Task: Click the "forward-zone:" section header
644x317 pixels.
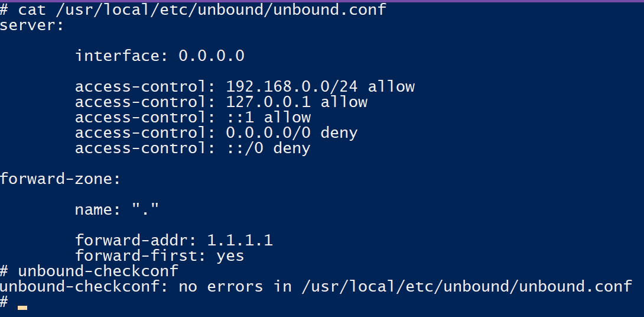Action: 60,179
